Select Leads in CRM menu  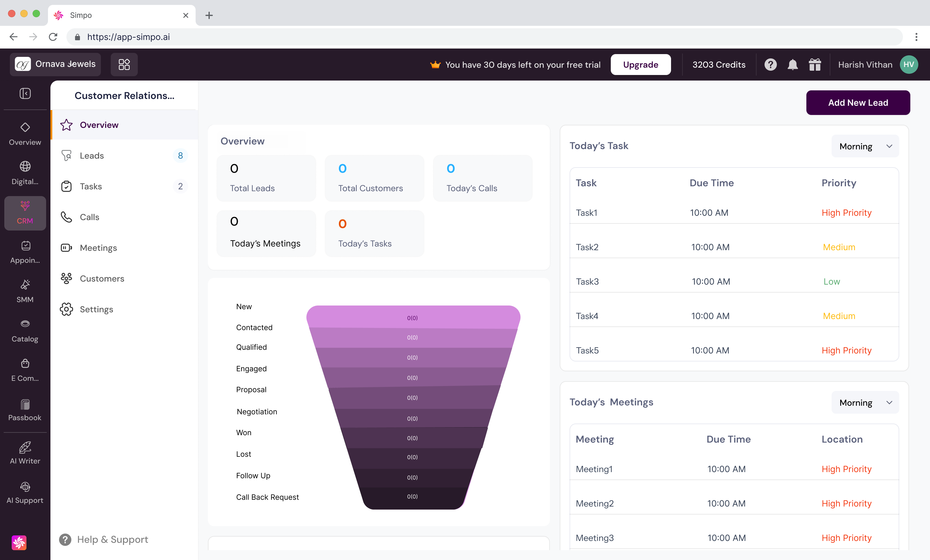(92, 155)
